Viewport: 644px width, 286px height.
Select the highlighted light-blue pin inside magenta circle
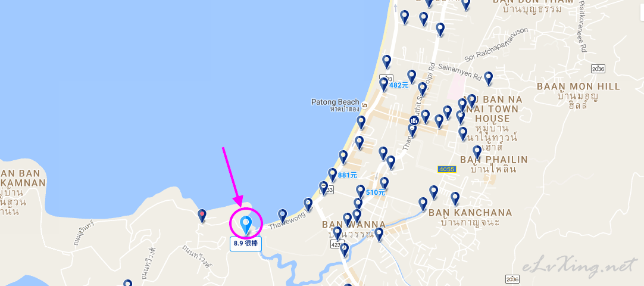[x=246, y=225]
